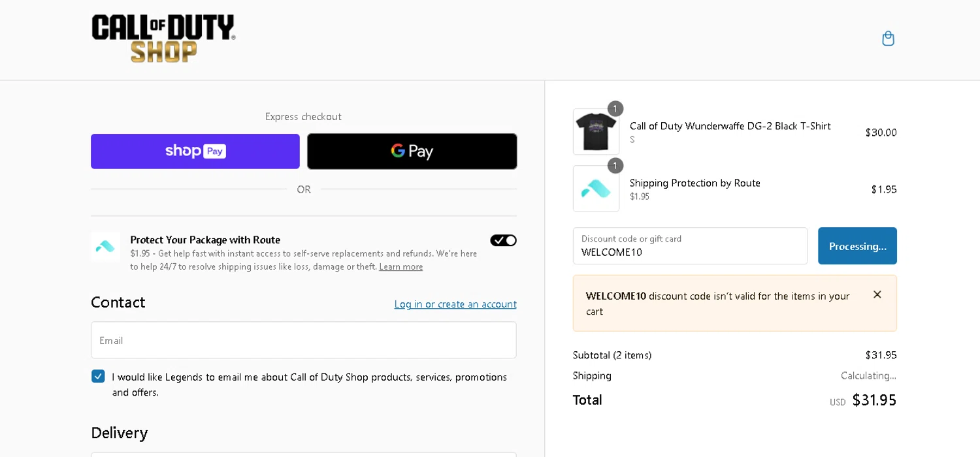Click the T-shirt quantity badge
This screenshot has width=980, height=457.
coord(615,109)
